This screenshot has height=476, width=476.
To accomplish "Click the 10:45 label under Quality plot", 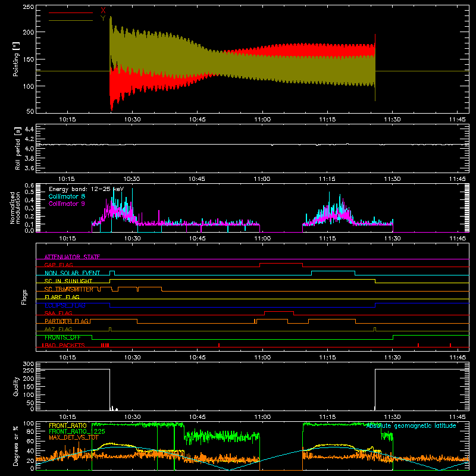I will [198, 417].
